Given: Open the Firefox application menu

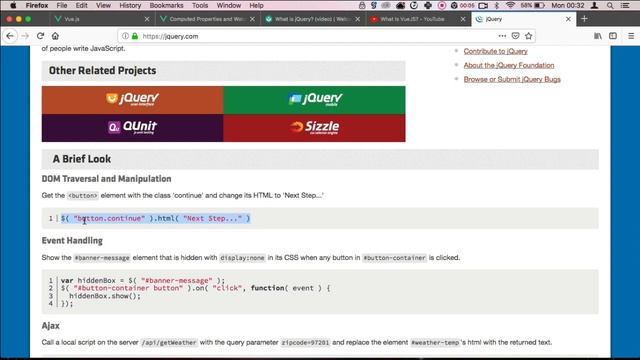Looking at the screenshot, I should point(37,5).
